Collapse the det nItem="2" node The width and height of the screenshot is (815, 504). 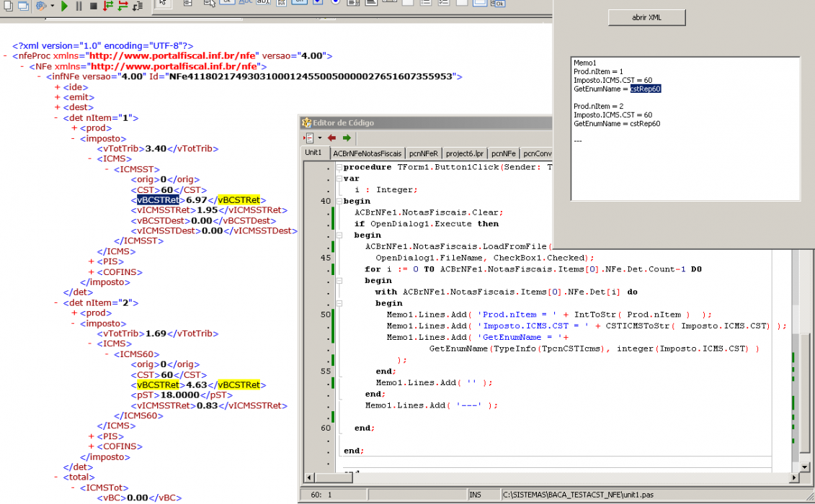(x=56, y=303)
